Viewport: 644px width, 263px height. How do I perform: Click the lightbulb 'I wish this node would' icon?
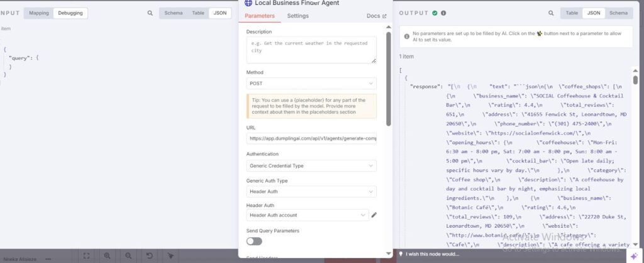(x=401, y=254)
